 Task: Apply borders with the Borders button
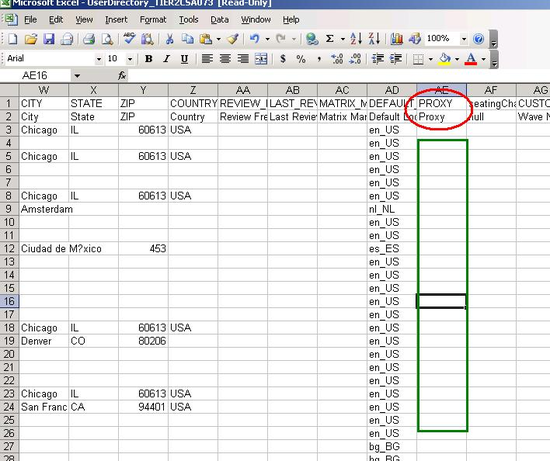click(x=418, y=59)
